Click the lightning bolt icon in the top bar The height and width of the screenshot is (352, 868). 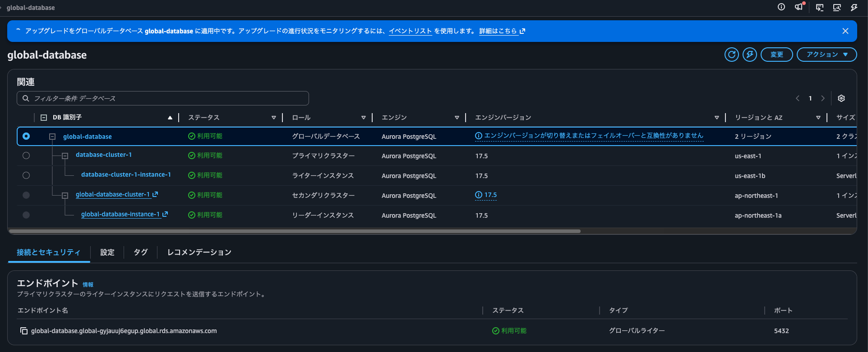854,7
